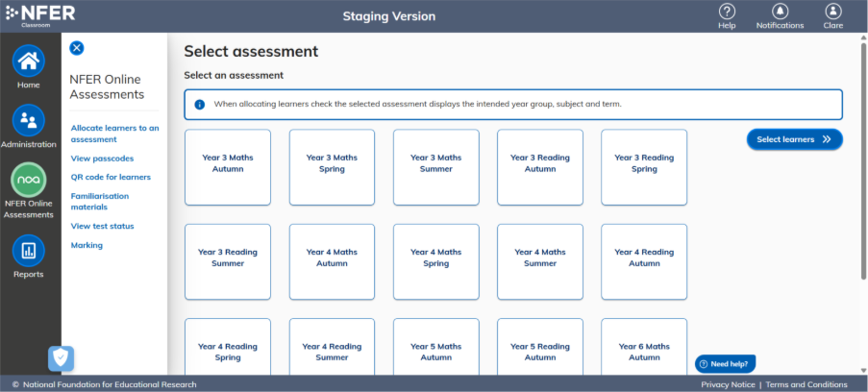The image size is (868, 392).
Task: Select Year 4 Reading Autumn assessment card
Action: [644, 262]
